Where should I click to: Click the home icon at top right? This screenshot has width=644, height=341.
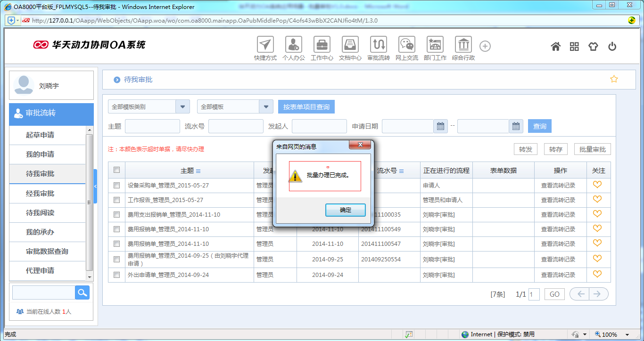click(x=555, y=46)
